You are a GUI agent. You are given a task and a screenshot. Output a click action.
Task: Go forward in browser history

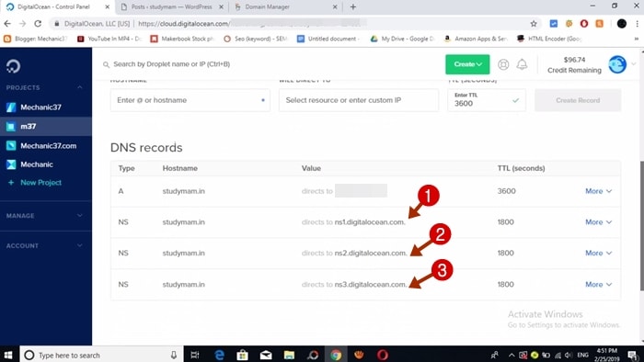point(23,24)
